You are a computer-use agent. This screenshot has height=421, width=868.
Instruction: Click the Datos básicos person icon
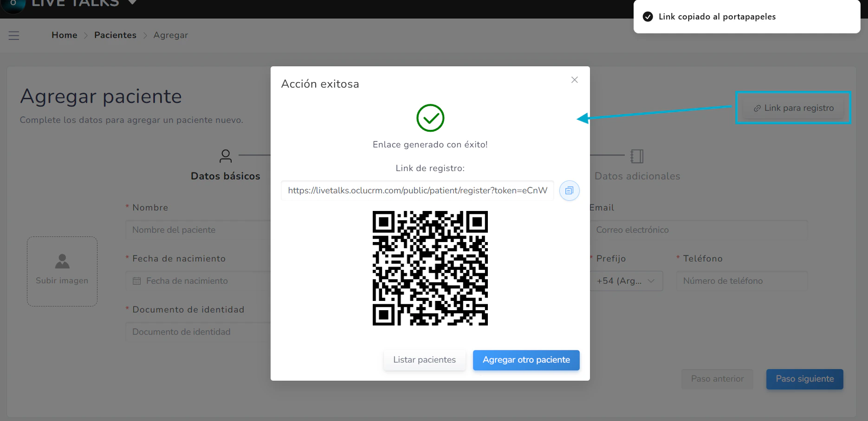click(x=226, y=156)
